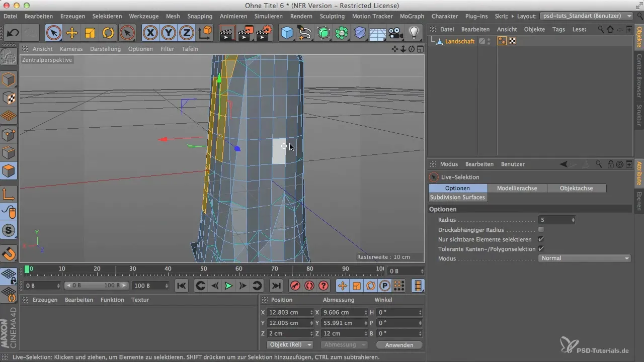
Task: Open Subdivision Surfaces tab
Action: pos(458,198)
